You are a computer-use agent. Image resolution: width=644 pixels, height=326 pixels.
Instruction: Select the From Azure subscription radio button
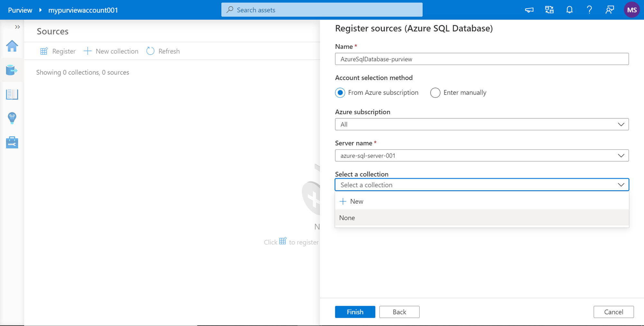[340, 93]
